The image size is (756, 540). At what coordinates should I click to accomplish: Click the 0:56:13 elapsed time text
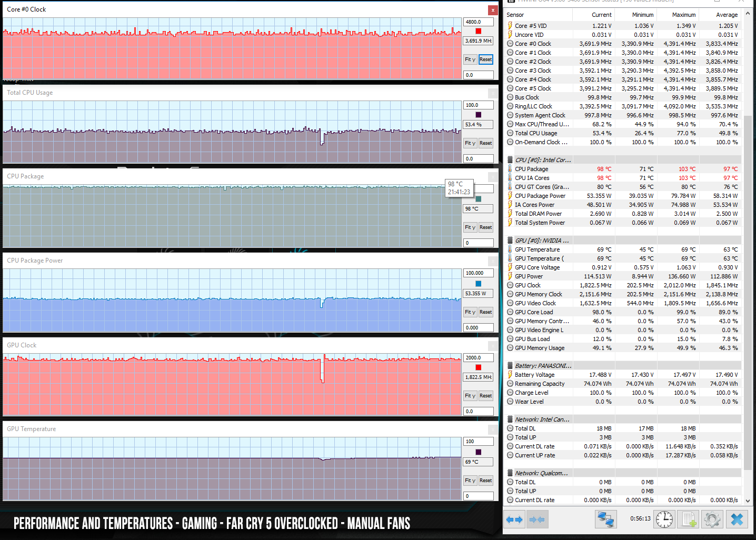coord(640,518)
